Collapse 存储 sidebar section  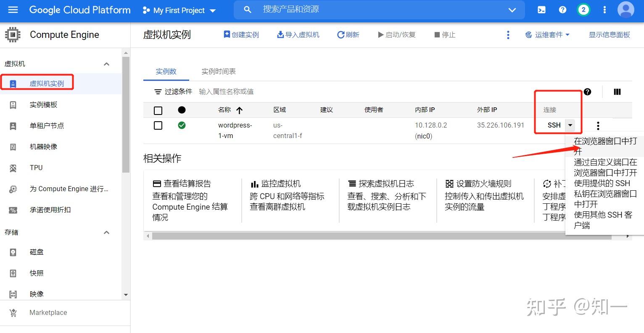(106, 232)
